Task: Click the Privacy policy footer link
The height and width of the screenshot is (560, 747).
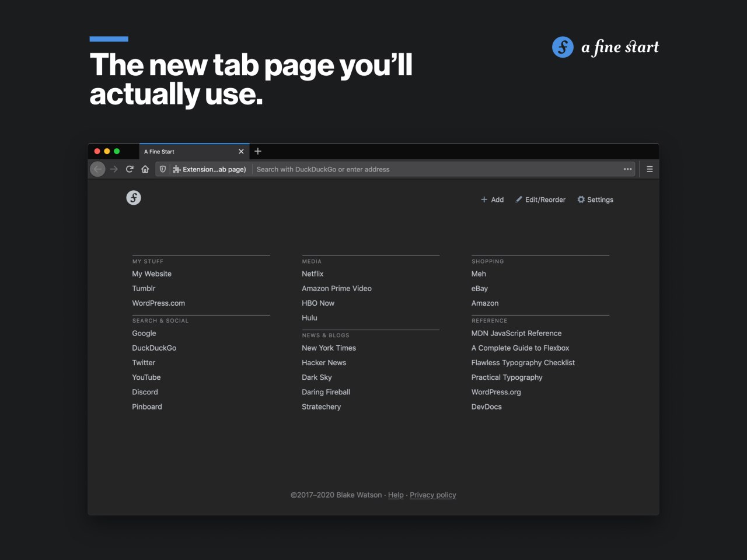Action: pos(433,495)
